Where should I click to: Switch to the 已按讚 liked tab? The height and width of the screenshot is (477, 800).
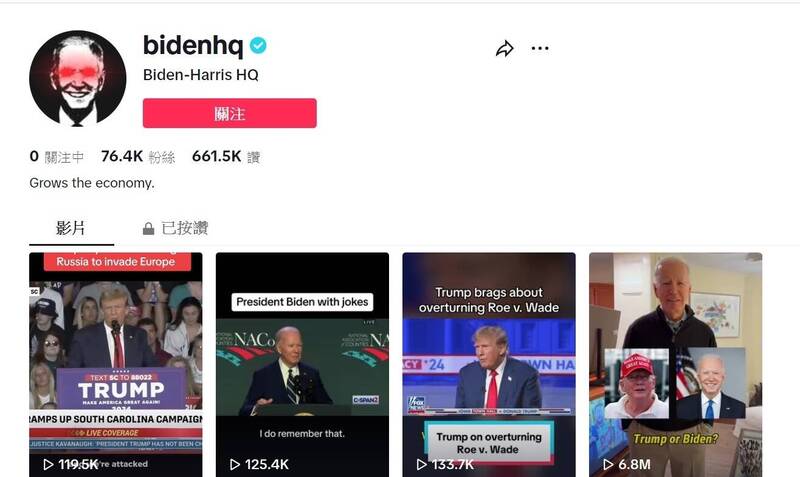click(x=175, y=228)
